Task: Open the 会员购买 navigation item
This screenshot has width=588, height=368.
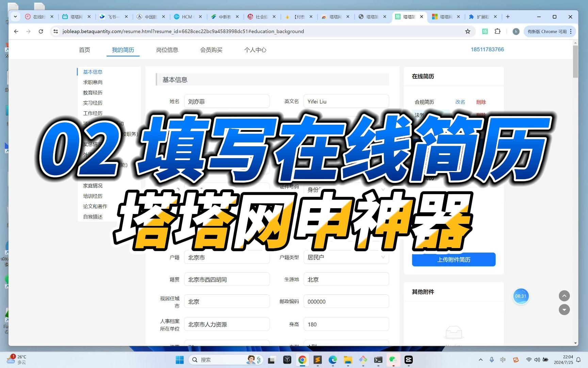Action: [211, 50]
